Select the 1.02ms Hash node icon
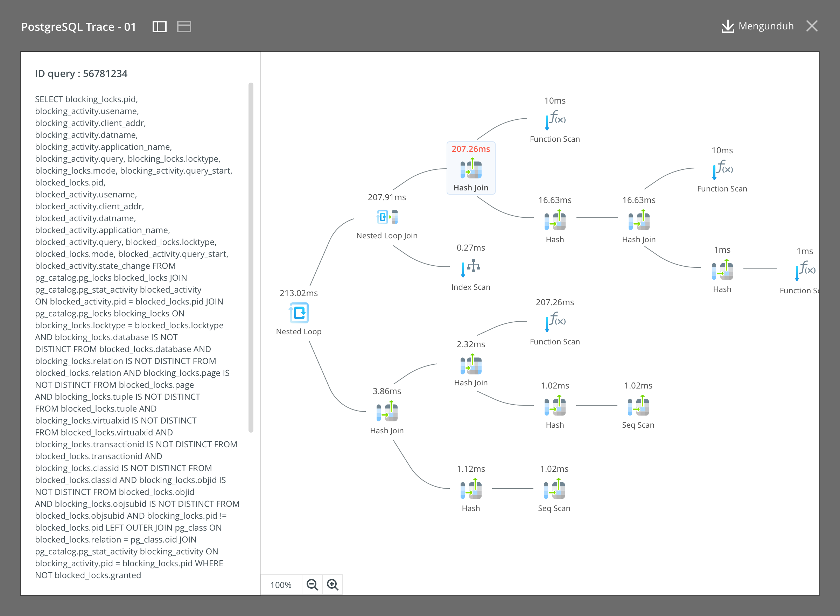 click(555, 406)
